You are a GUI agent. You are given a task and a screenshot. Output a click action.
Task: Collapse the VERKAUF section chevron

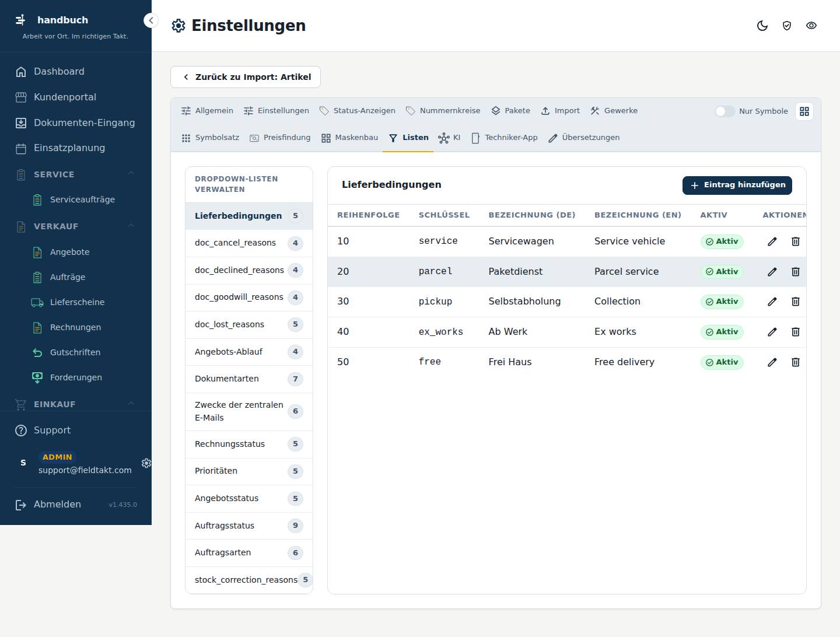point(131,225)
